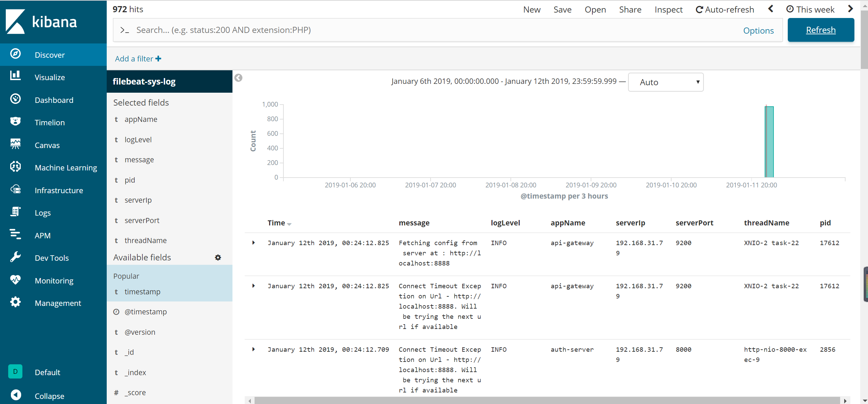Go to Dev Tools wrench icon
The height and width of the screenshot is (404, 868).
click(x=15, y=257)
